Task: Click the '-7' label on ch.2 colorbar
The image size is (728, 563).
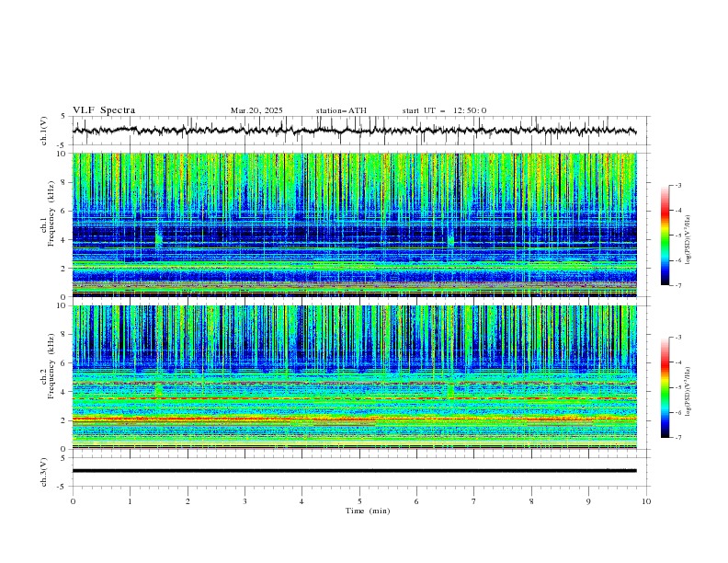Action: point(677,438)
